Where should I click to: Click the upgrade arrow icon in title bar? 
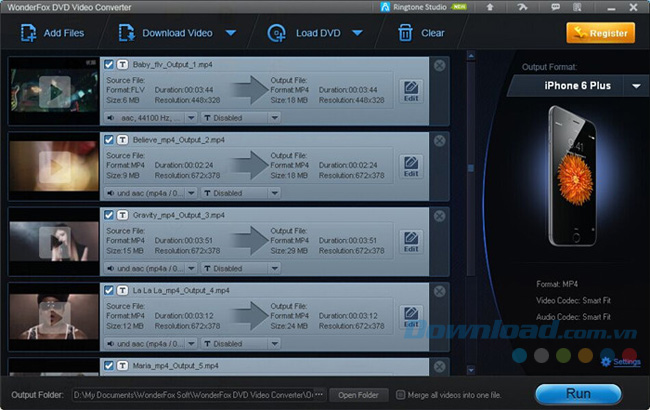pyautogui.click(x=490, y=7)
